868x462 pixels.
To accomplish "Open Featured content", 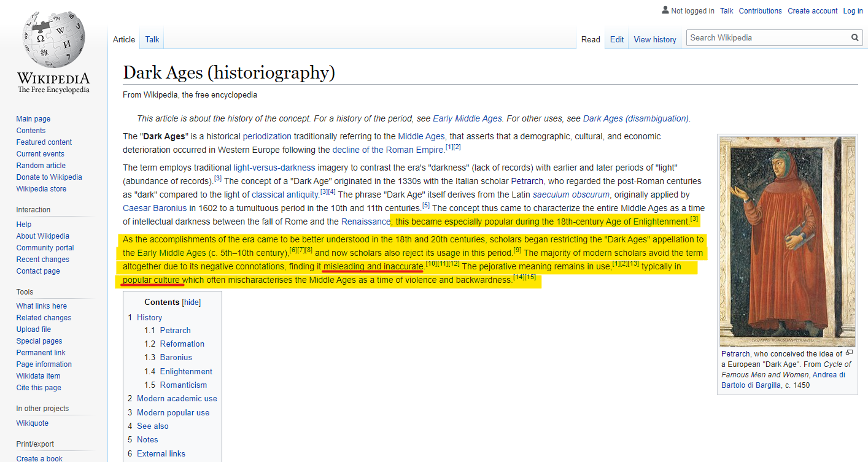I will click(x=44, y=142).
